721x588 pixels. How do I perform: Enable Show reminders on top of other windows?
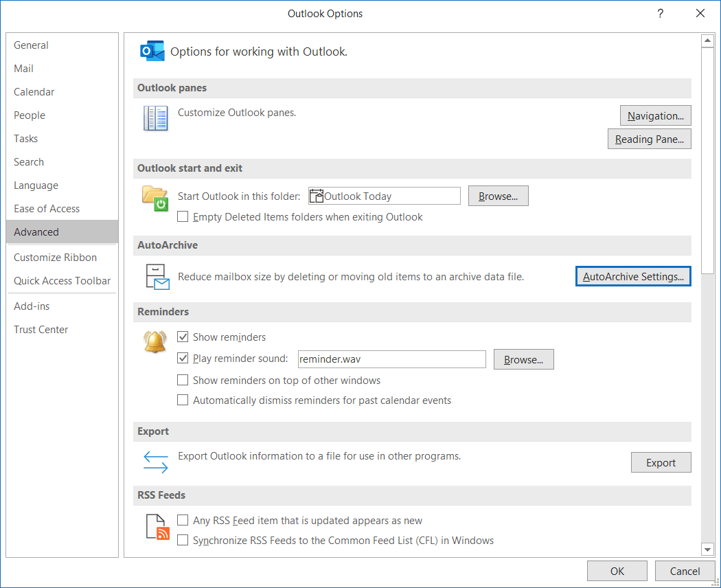[183, 380]
